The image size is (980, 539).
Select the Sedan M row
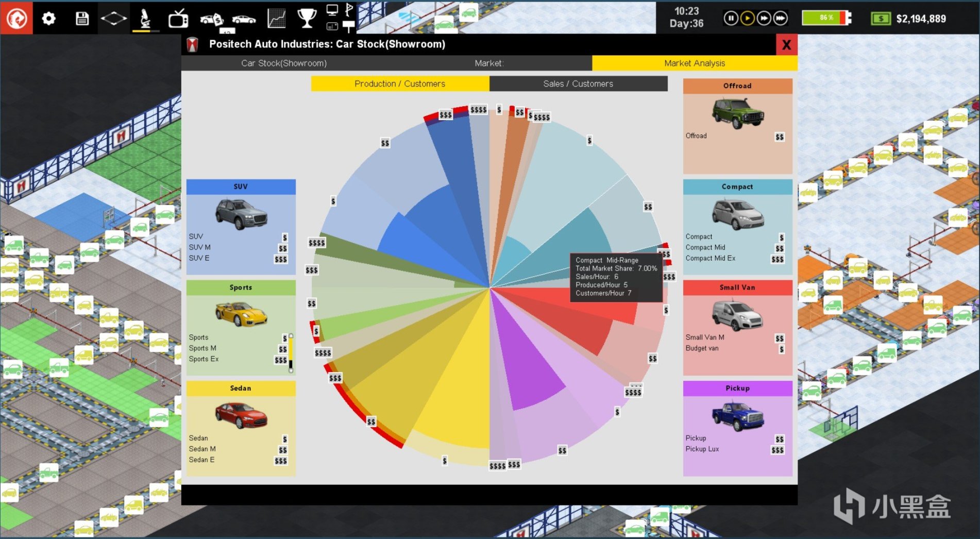click(x=239, y=449)
